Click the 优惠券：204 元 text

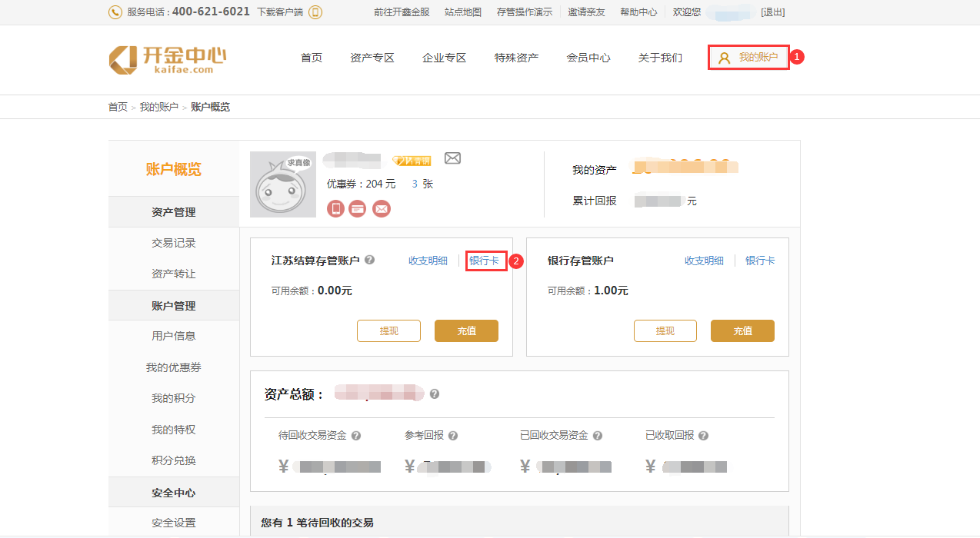click(361, 184)
